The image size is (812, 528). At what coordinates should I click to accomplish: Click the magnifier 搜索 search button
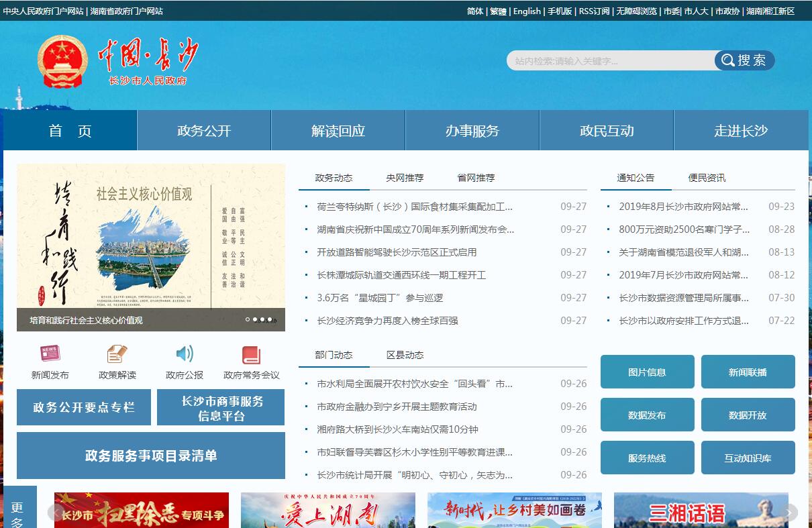744,60
